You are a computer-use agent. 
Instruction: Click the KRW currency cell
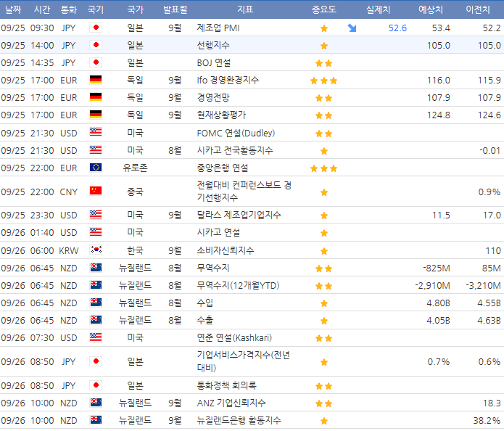(69, 250)
